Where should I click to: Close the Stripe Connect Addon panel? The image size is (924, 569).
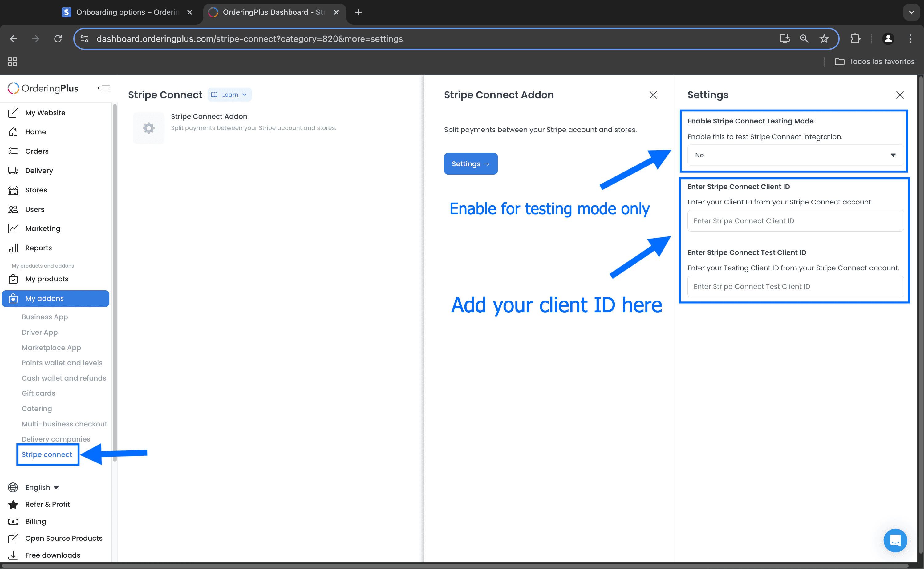(653, 95)
